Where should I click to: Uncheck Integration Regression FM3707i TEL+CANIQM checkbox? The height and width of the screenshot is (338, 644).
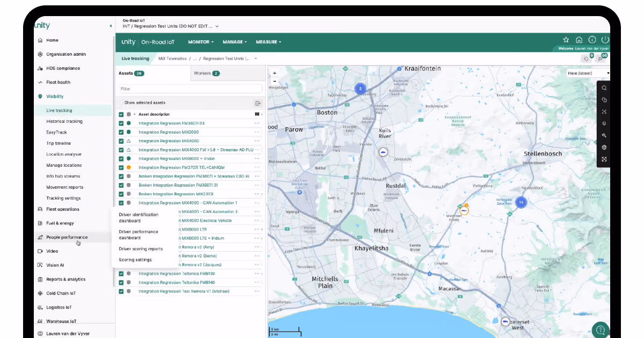click(x=121, y=167)
